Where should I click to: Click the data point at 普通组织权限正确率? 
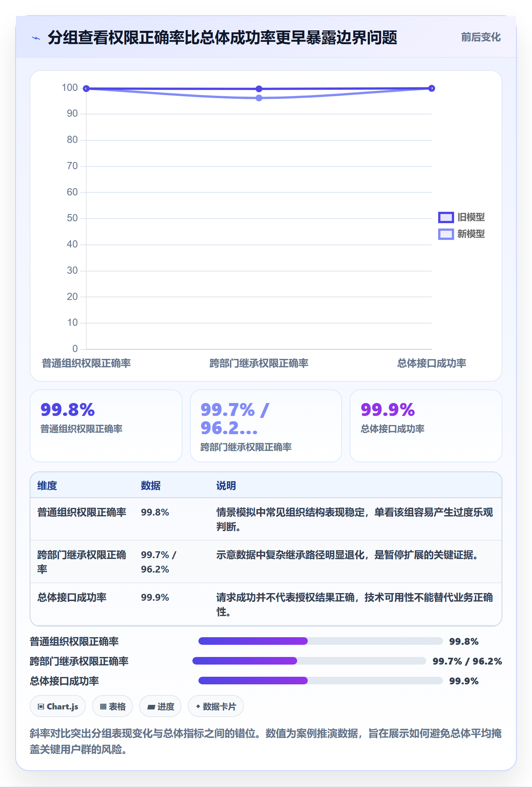86,89
